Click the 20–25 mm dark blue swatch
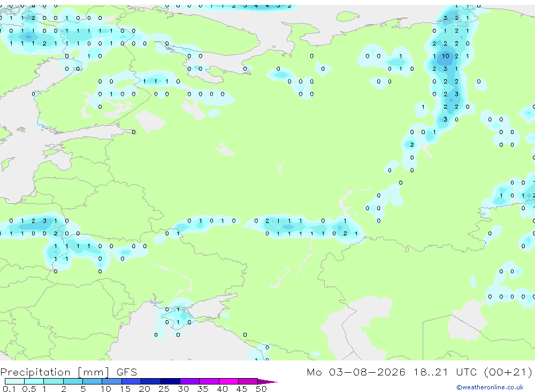535x392 pixels. pos(150,381)
